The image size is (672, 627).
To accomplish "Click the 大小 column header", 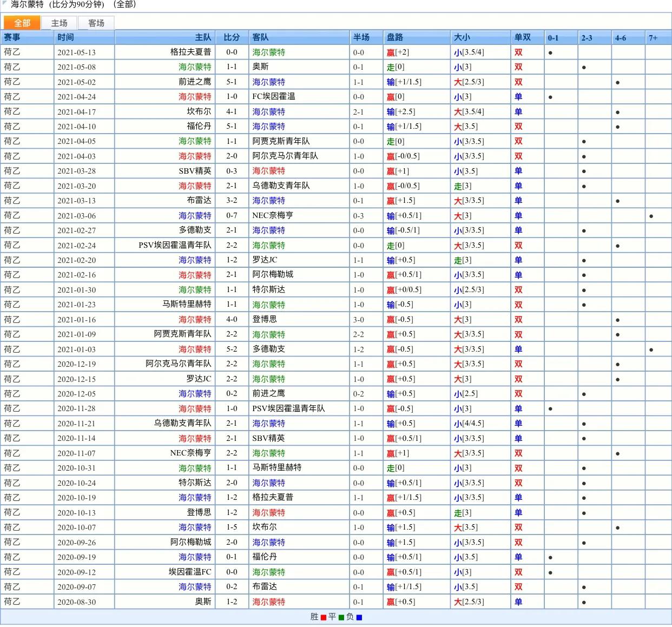I will click(462, 37).
